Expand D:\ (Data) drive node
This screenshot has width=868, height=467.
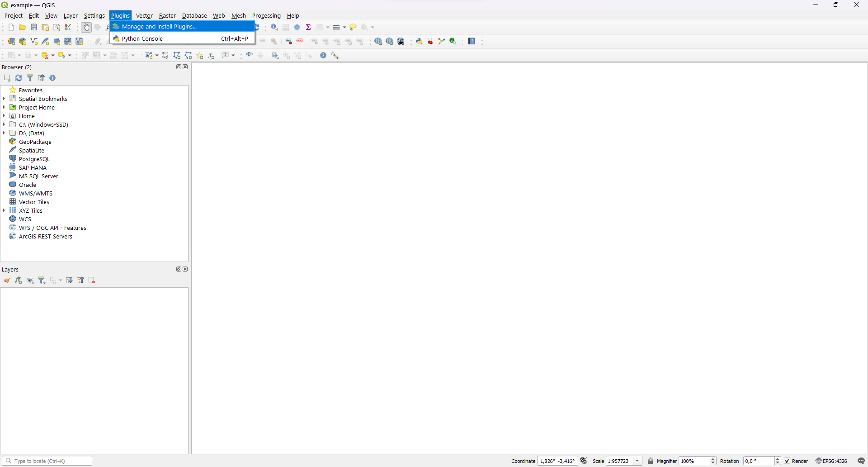click(x=4, y=133)
